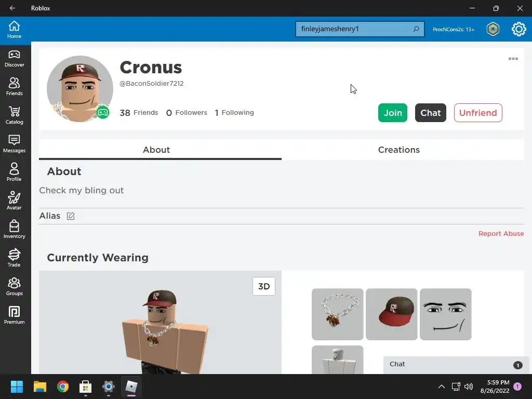The height and width of the screenshot is (399, 532).
Task: View 38 Friends list
Action: pos(139,113)
